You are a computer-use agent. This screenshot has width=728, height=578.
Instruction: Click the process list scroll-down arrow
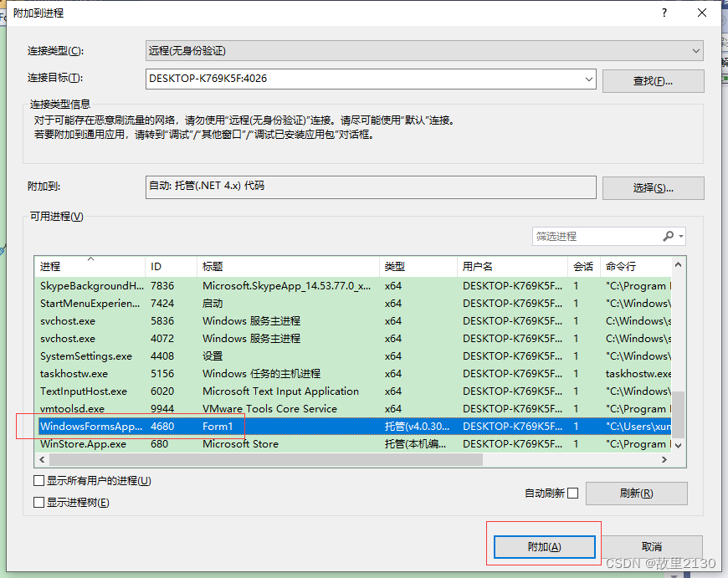pos(678,445)
